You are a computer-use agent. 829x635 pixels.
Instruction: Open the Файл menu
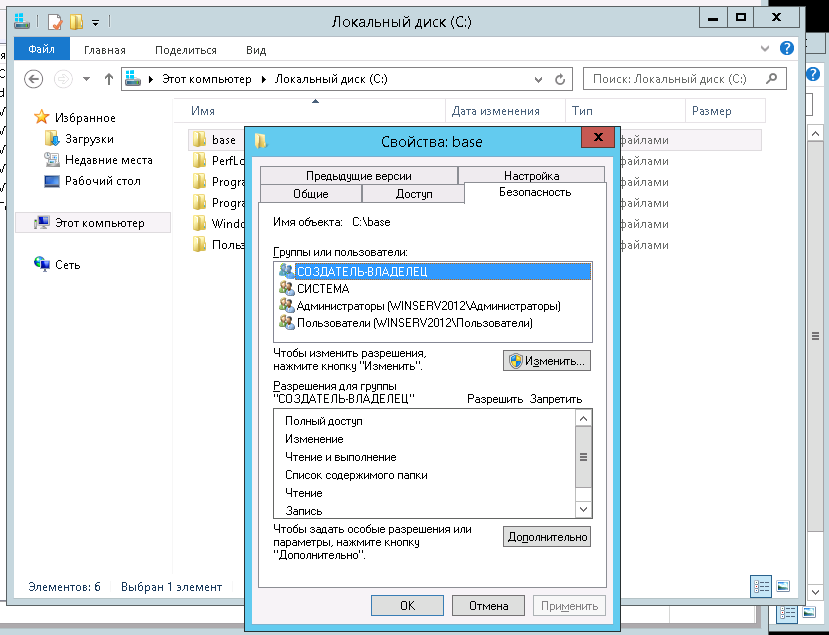(41, 49)
